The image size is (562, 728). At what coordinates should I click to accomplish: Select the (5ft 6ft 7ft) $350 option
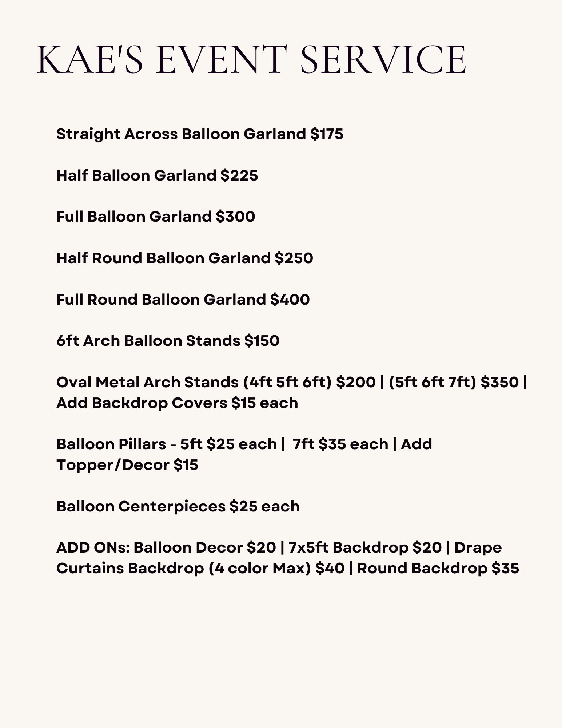pyautogui.click(x=454, y=382)
